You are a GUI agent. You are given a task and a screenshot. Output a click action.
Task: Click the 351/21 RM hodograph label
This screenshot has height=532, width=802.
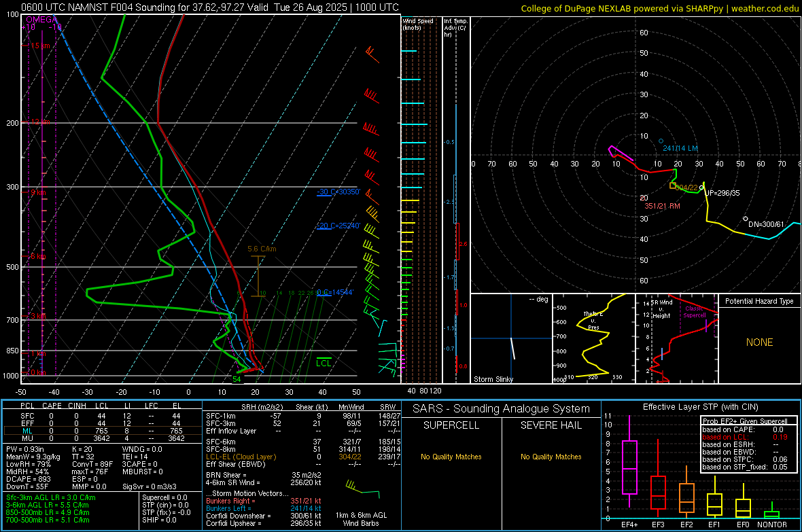click(663, 206)
